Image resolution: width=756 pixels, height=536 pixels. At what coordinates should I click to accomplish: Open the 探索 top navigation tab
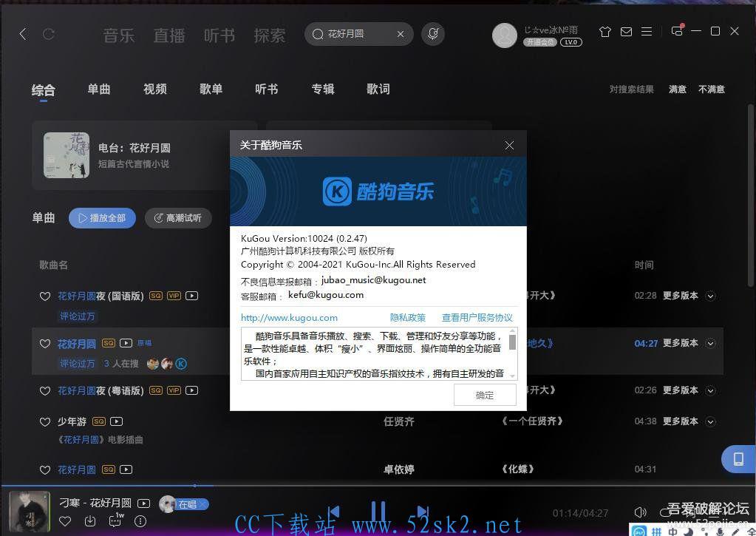(270, 35)
